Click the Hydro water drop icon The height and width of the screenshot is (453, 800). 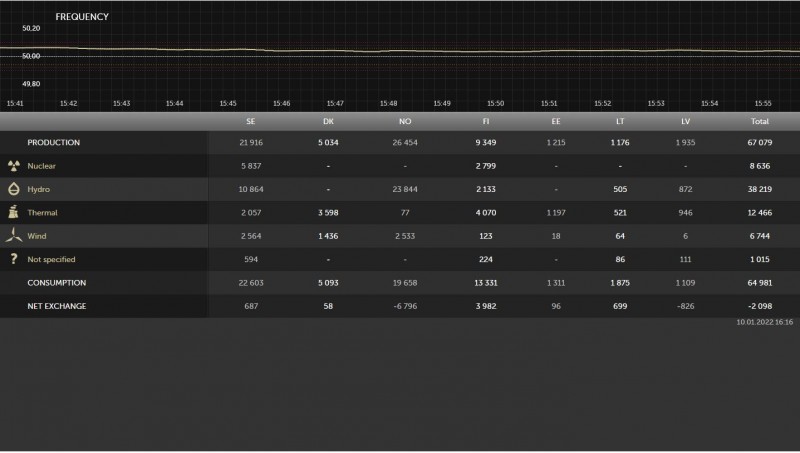click(14, 189)
